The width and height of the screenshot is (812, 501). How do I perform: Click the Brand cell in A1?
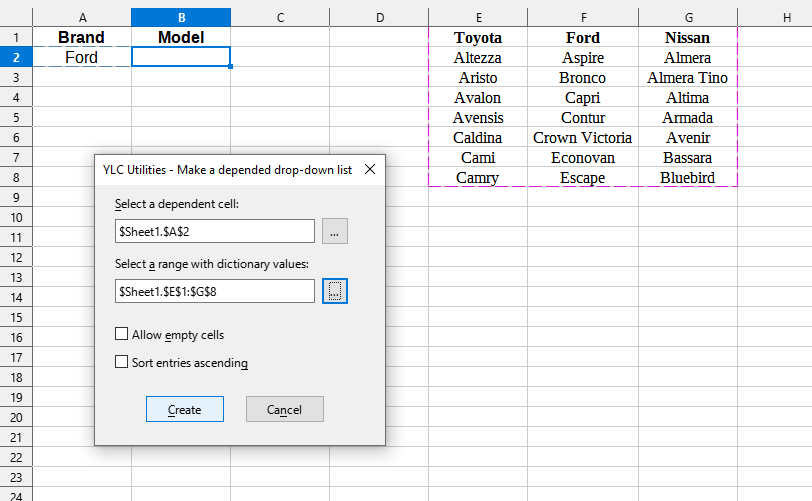(82, 37)
